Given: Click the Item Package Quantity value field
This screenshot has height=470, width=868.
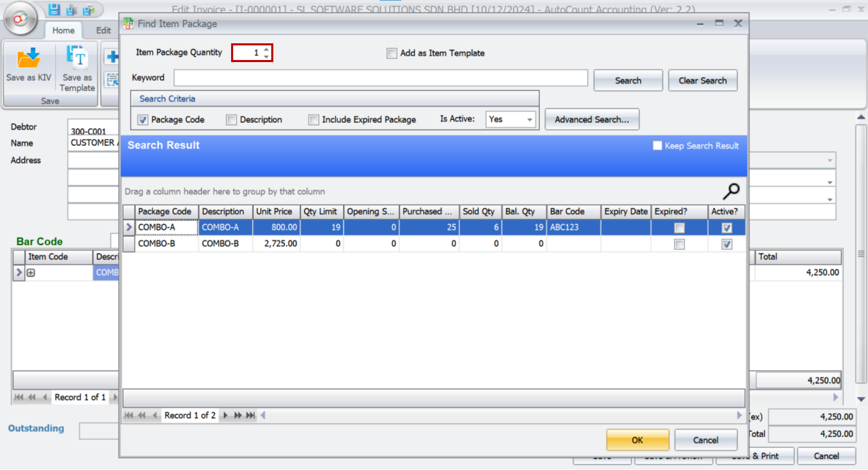Looking at the screenshot, I should point(247,53).
